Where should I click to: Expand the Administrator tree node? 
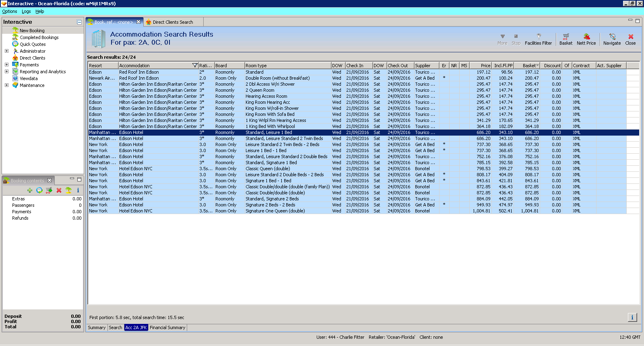coord(6,51)
